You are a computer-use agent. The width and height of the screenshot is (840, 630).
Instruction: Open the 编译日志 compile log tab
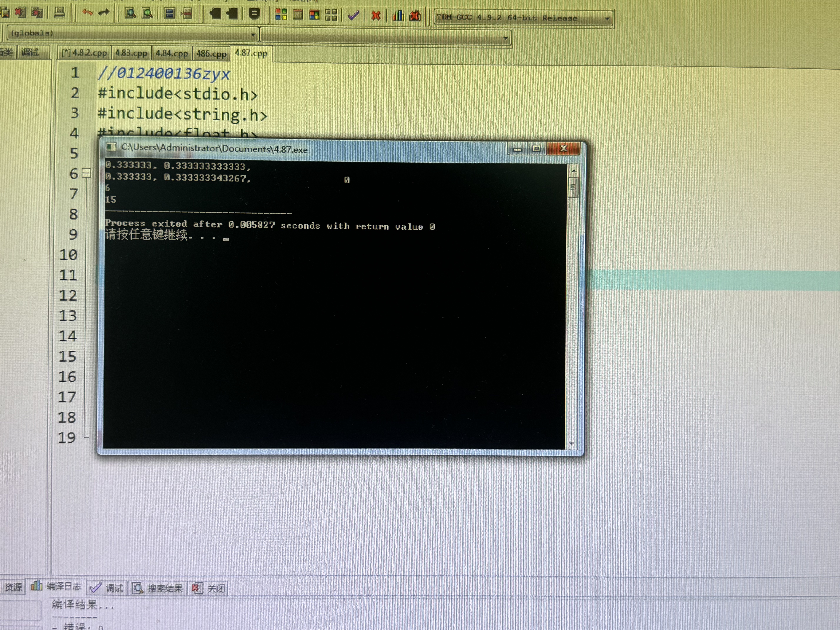57,586
